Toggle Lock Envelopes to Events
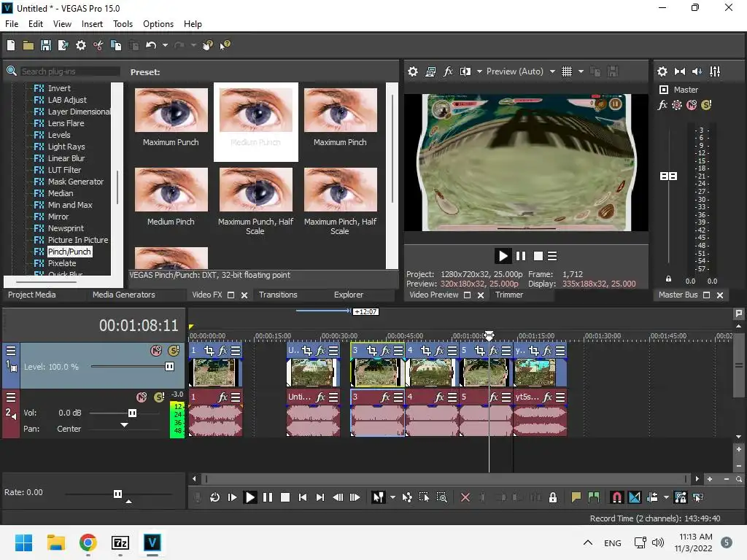The height and width of the screenshot is (560, 747). (x=681, y=497)
